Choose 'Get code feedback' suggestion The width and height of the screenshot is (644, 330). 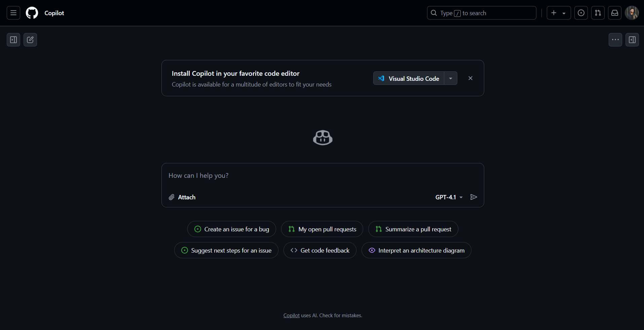pos(320,250)
